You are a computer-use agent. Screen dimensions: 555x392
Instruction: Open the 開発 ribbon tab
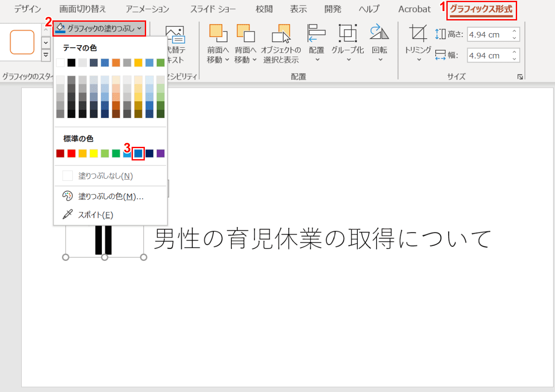pyautogui.click(x=333, y=9)
